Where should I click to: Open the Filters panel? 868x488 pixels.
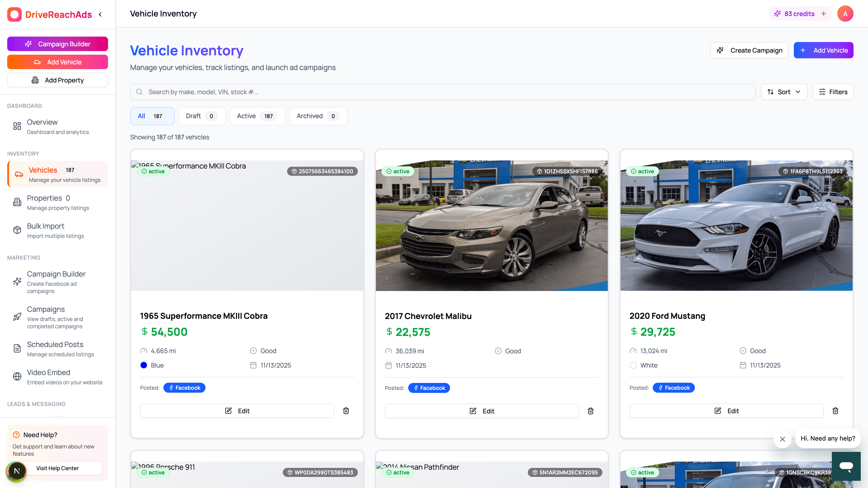tap(833, 91)
